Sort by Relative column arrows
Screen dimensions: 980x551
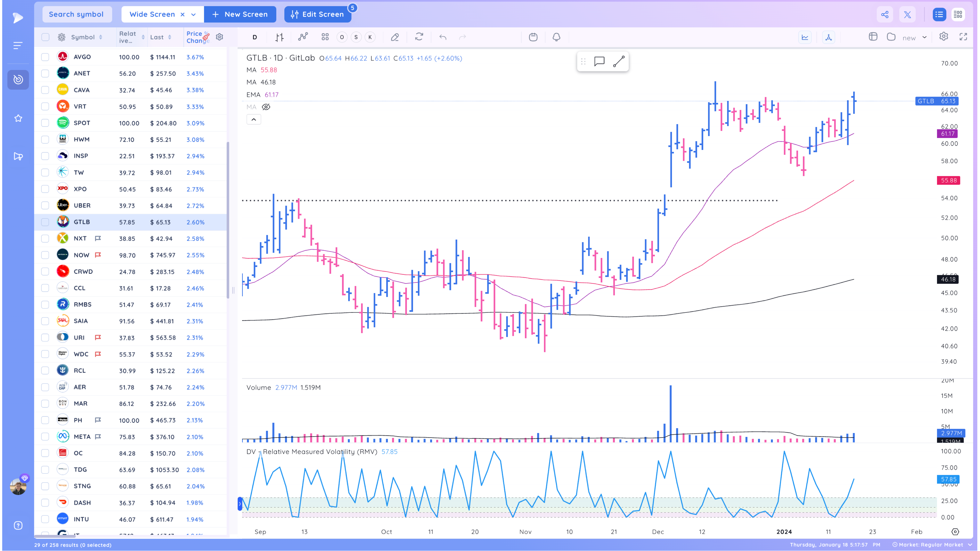(143, 37)
